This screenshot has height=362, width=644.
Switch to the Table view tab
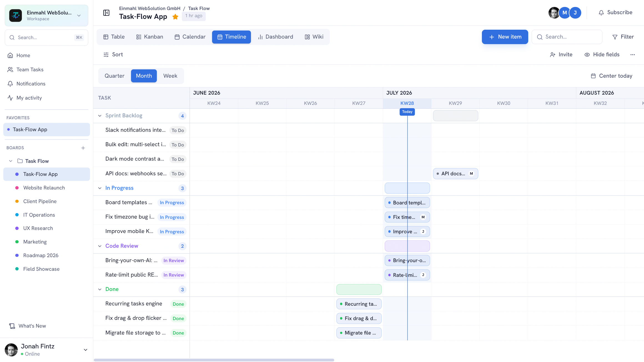tap(114, 37)
